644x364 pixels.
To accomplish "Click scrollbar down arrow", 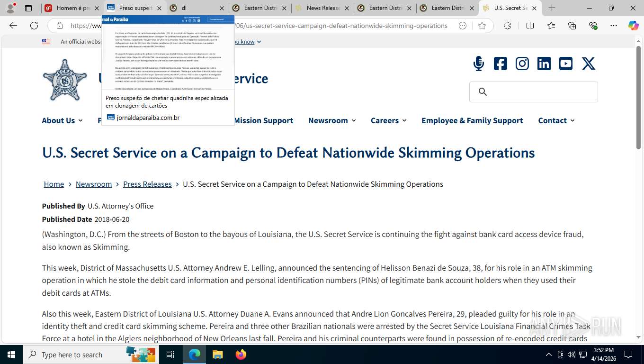I will pyautogui.click(x=638, y=337).
